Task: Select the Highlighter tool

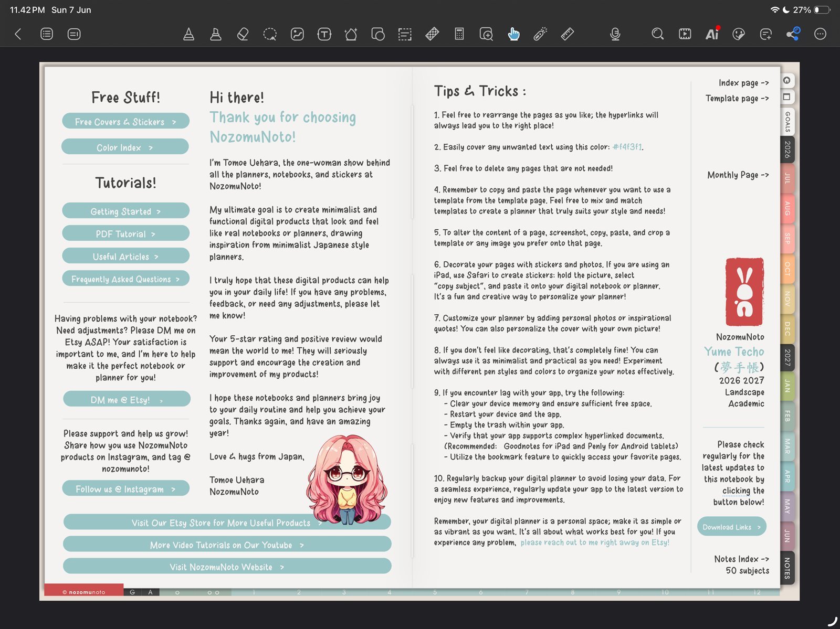Action: point(216,34)
